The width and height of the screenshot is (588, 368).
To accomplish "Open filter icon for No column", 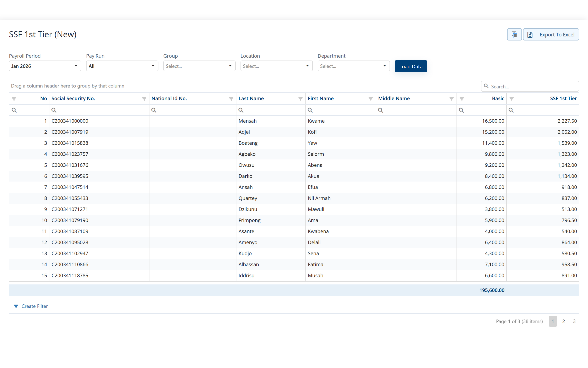I will (x=14, y=99).
